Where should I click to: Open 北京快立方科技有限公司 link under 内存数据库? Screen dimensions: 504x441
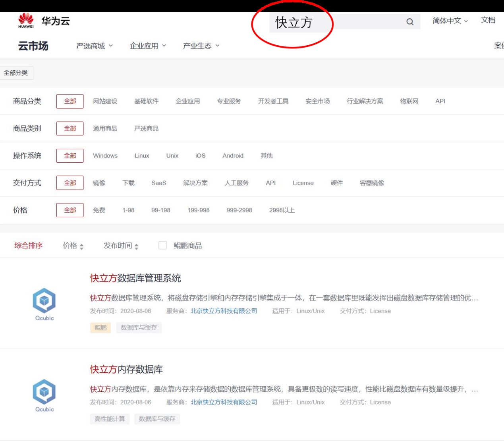tap(224, 402)
